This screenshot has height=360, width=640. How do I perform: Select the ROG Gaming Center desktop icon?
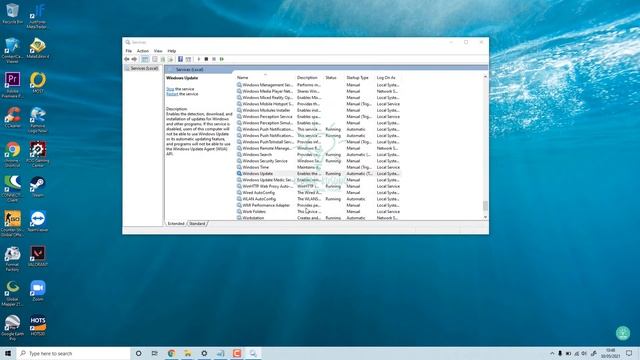pos(38,154)
